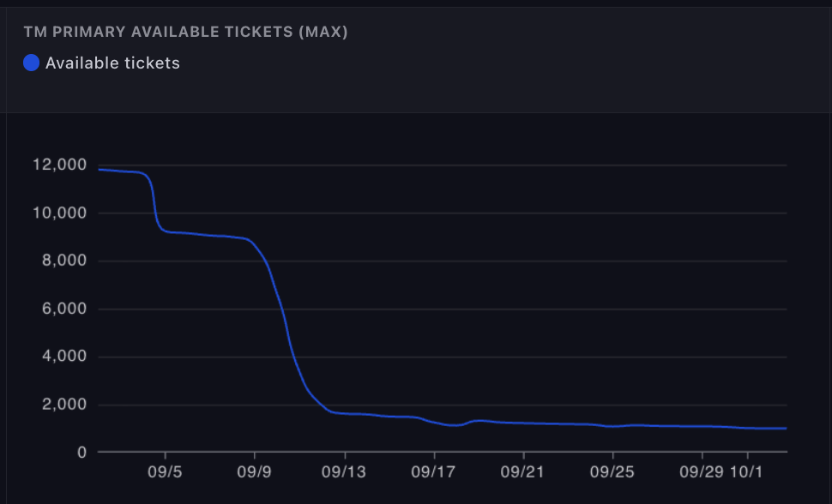Click the TM Primary Available Tickets title

click(185, 33)
